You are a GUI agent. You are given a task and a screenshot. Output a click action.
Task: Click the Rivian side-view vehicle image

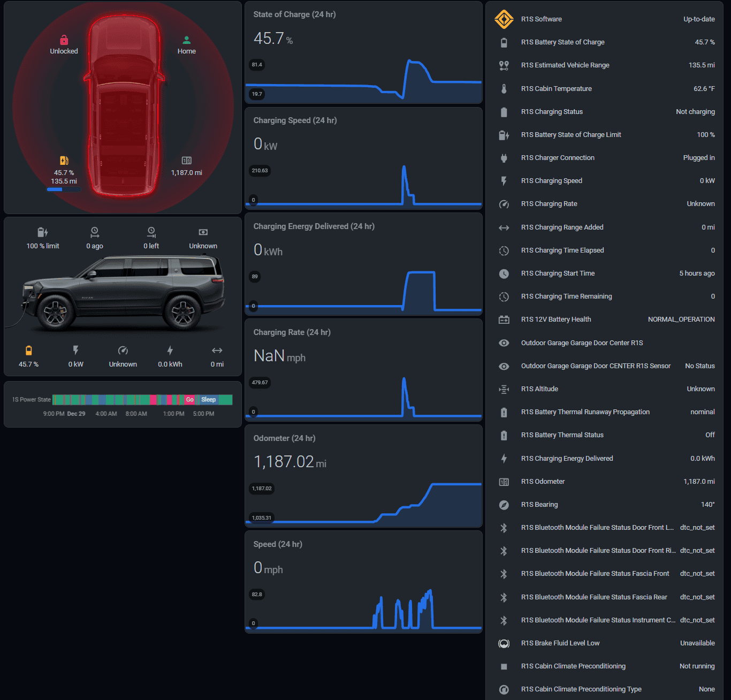tap(123, 293)
